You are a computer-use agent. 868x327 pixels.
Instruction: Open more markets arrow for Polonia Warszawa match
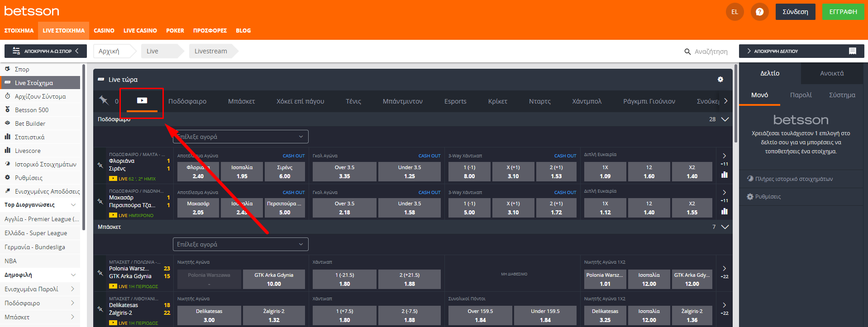click(724, 268)
